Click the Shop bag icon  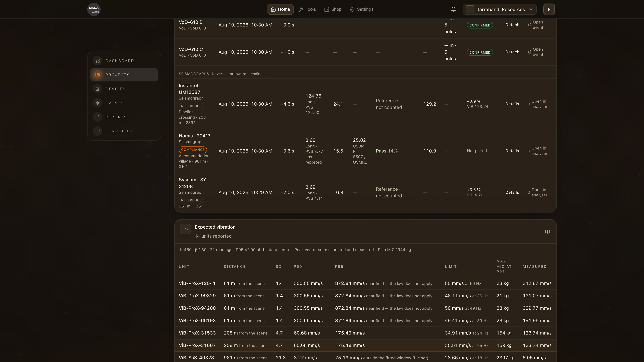point(327,9)
